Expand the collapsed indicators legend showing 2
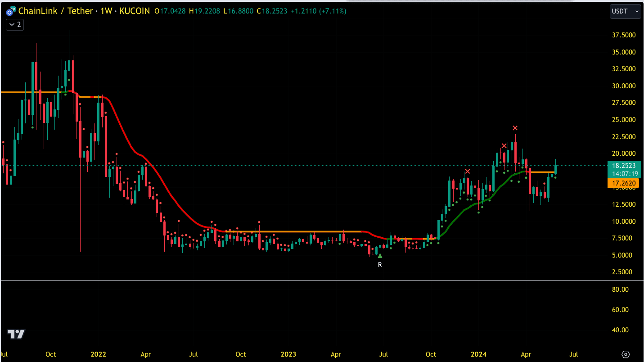The image size is (644, 362). tap(15, 25)
